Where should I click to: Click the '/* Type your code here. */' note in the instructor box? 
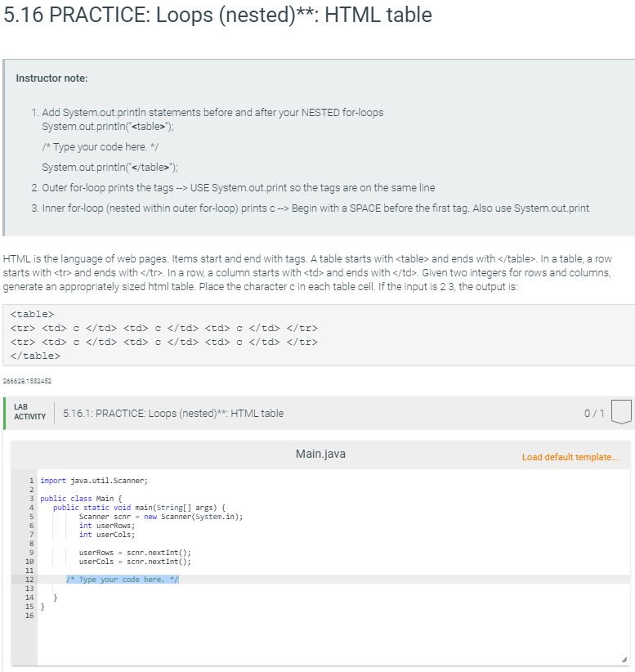pyautogui.click(x=101, y=146)
